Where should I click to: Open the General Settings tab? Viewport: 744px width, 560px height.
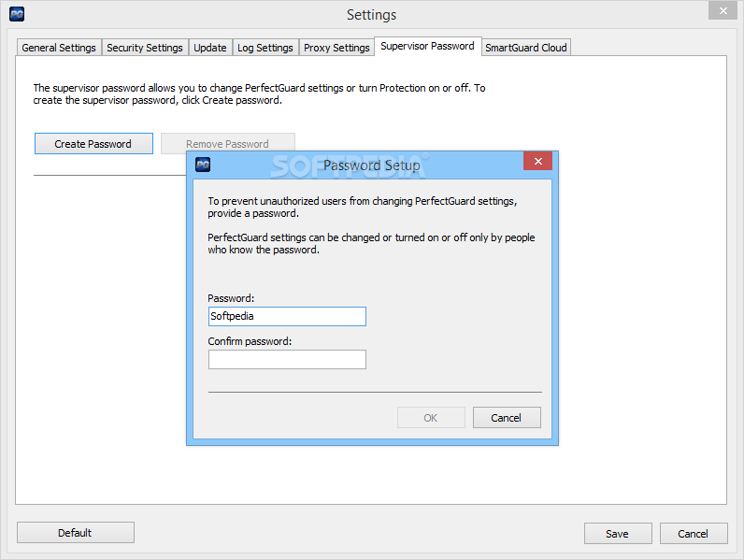coord(59,48)
